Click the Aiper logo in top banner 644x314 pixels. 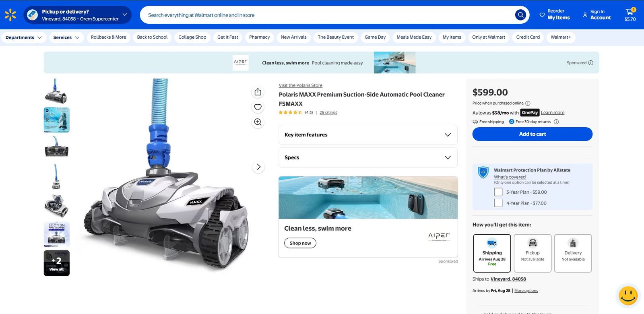click(241, 62)
